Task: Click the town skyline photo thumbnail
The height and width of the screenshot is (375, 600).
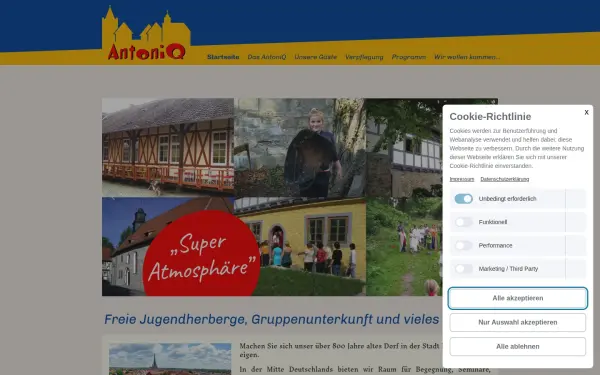Action: [x=170, y=359]
